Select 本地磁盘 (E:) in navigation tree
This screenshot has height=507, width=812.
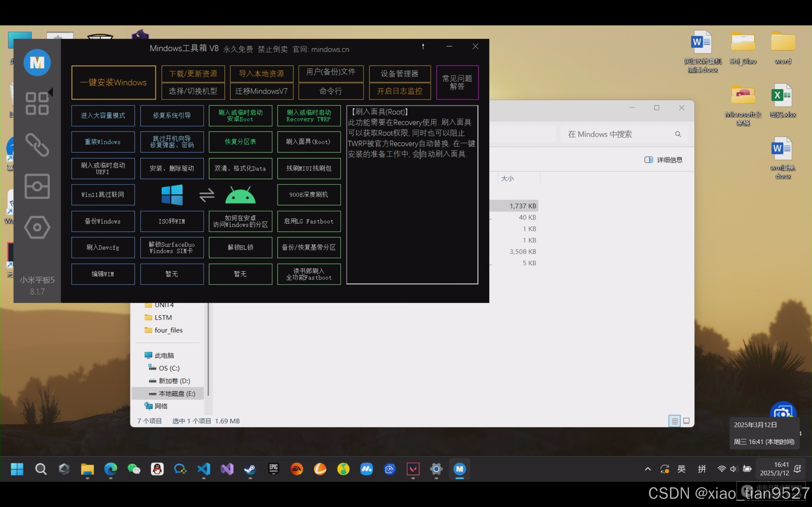click(176, 393)
